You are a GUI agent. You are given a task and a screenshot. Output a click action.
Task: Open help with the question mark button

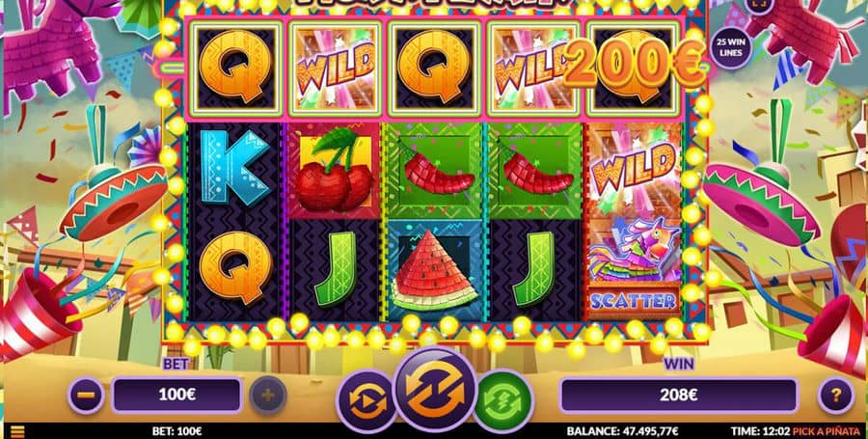836,396
